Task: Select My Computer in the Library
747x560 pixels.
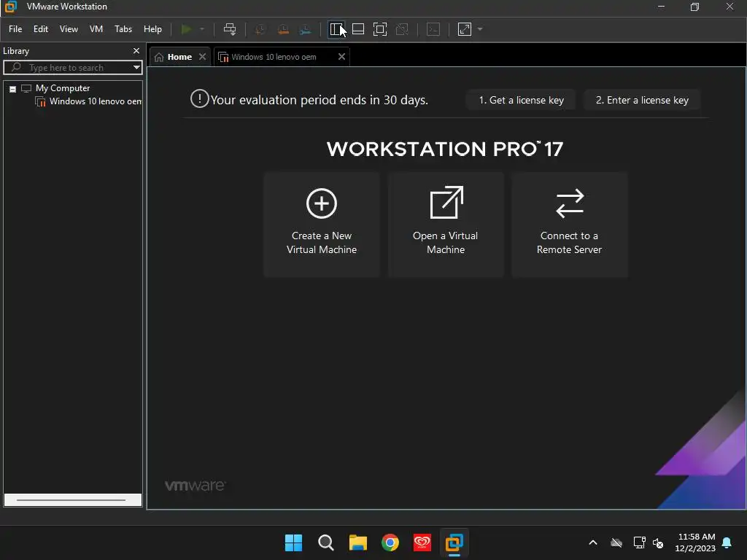Action: coord(63,88)
